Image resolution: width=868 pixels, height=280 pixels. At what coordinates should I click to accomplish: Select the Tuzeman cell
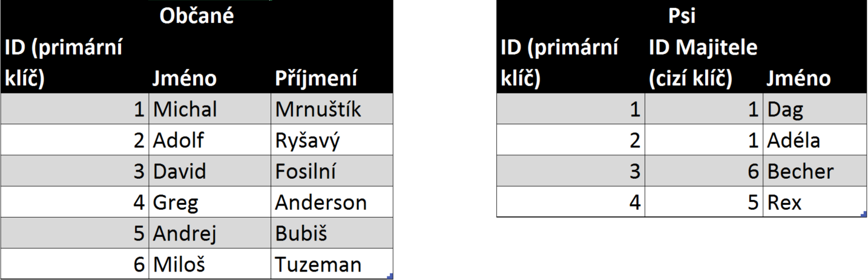tap(318, 264)
